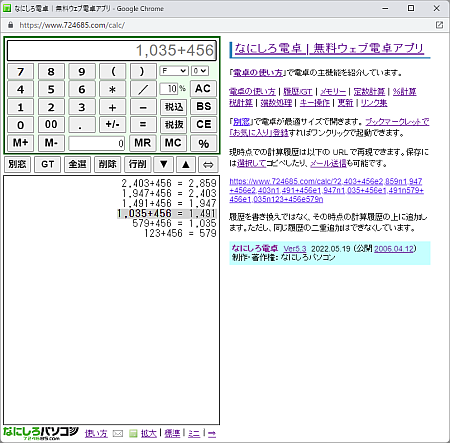Click the 行削 delete row button
The image size is (450, 443).
[x=137, y=164]
